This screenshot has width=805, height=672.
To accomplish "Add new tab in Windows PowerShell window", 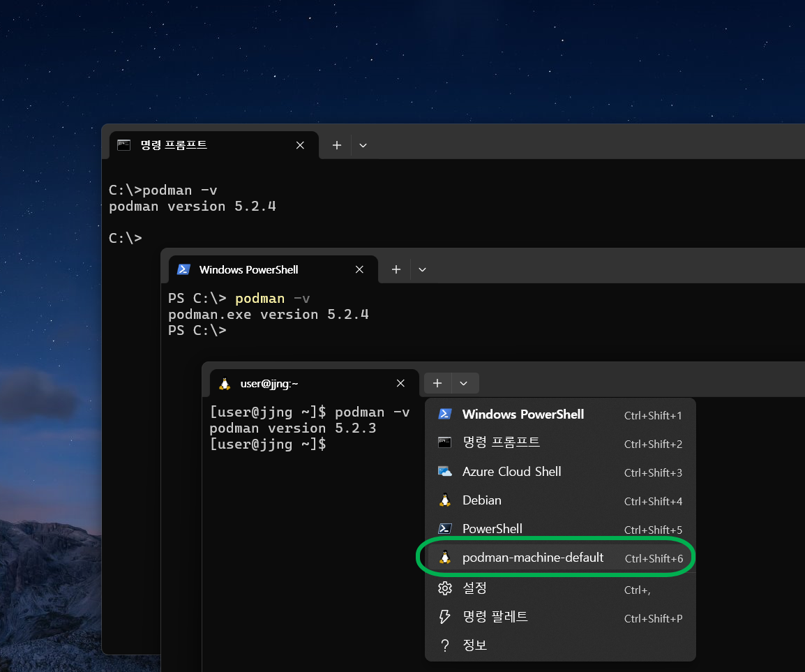I will pos(396,270).
